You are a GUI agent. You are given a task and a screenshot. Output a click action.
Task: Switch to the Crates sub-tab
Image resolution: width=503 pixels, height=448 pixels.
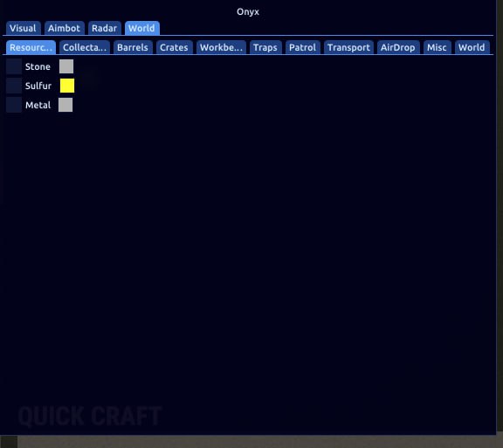coord(174,47)
